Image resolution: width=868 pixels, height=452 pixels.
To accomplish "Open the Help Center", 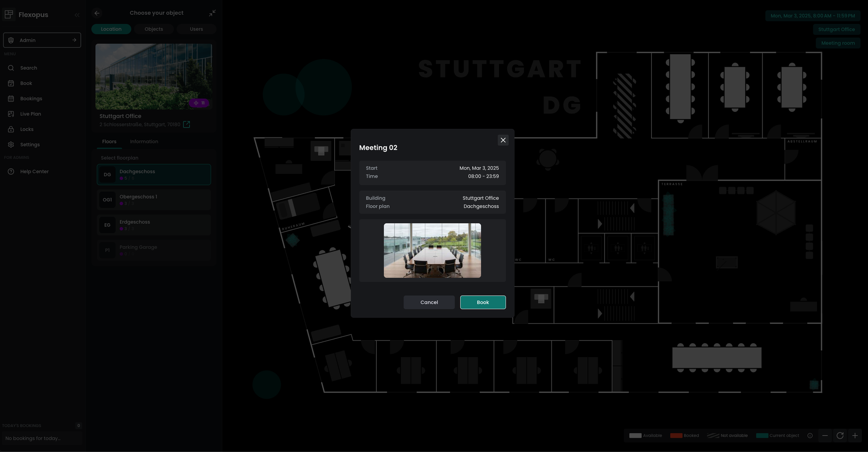I will pyautogui.click(x=34, y=172).
